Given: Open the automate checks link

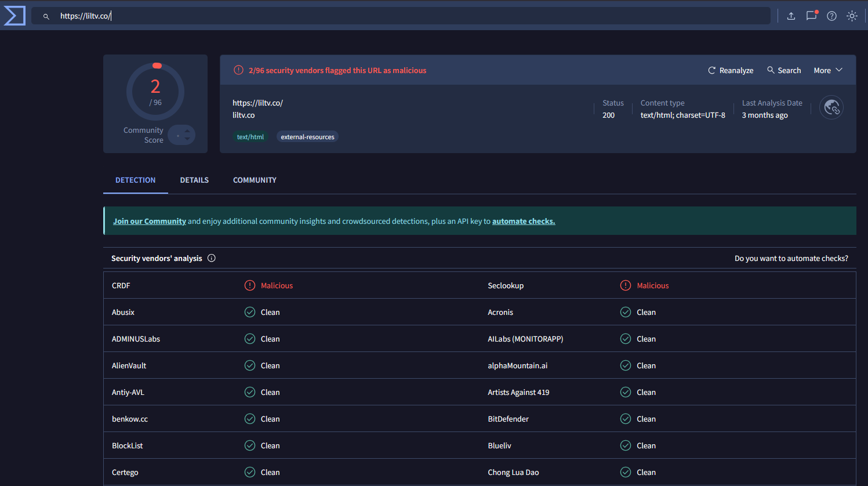Looking at the screenshot, I should point(524,221).
